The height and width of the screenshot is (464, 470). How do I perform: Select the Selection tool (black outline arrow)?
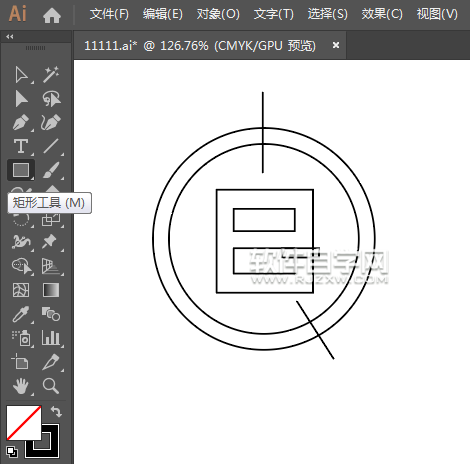[21, 75]
